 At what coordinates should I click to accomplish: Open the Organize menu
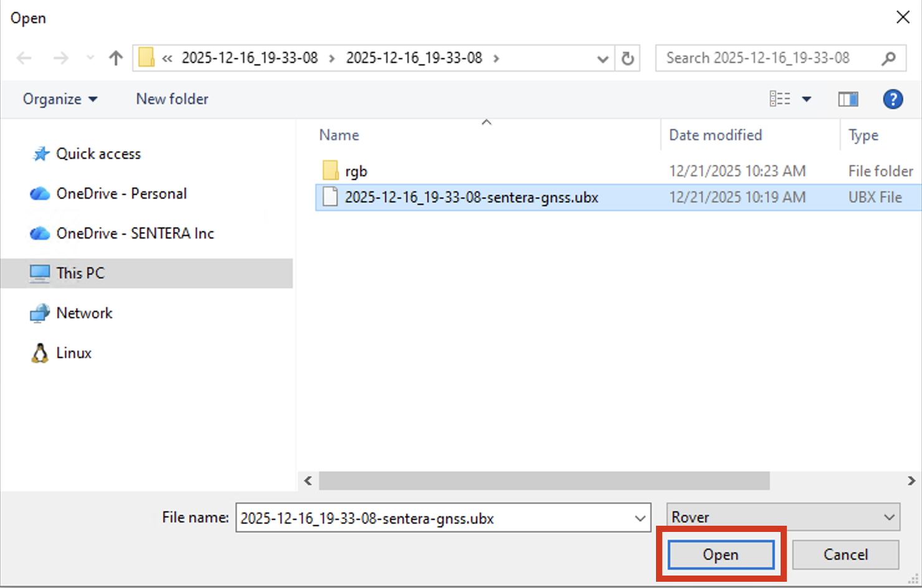pyautogui.click(x=60, y=99)
